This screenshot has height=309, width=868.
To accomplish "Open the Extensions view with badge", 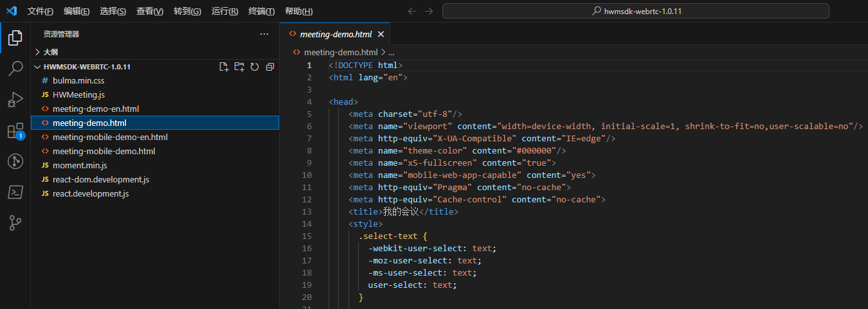I will click(15, 131).
